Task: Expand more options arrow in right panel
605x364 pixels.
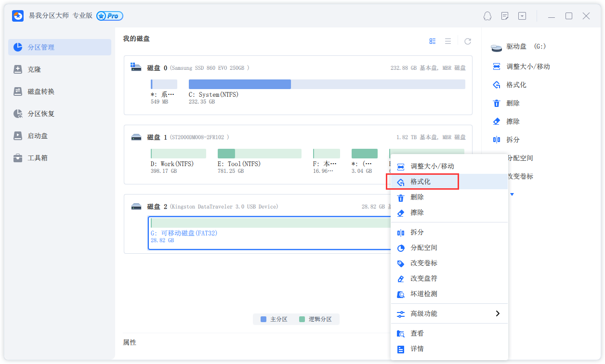Action: point(512,195)
